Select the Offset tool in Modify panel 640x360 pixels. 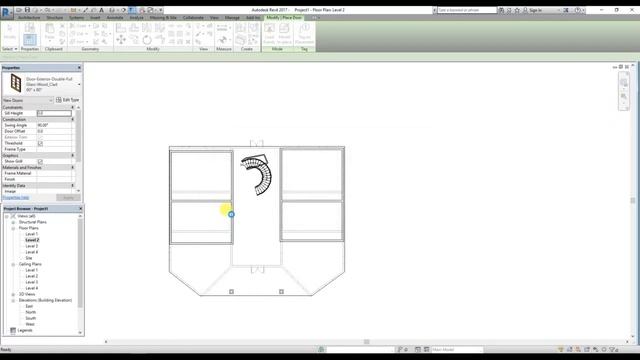(x=134, y=28)
